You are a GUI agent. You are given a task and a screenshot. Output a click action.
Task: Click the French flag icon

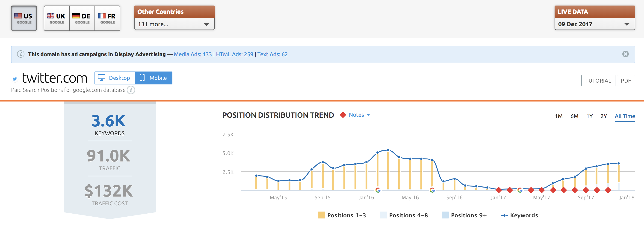[101, 16]
